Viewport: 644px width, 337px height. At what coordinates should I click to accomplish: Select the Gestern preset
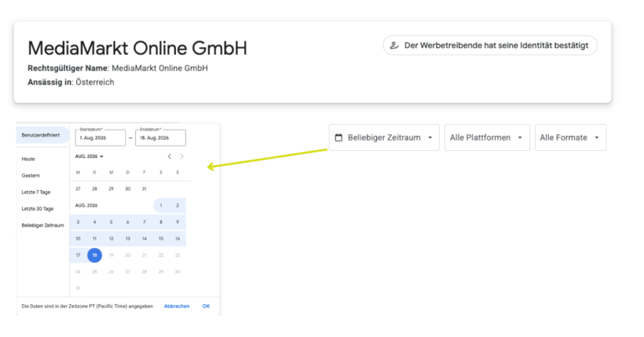coord(31,175)
